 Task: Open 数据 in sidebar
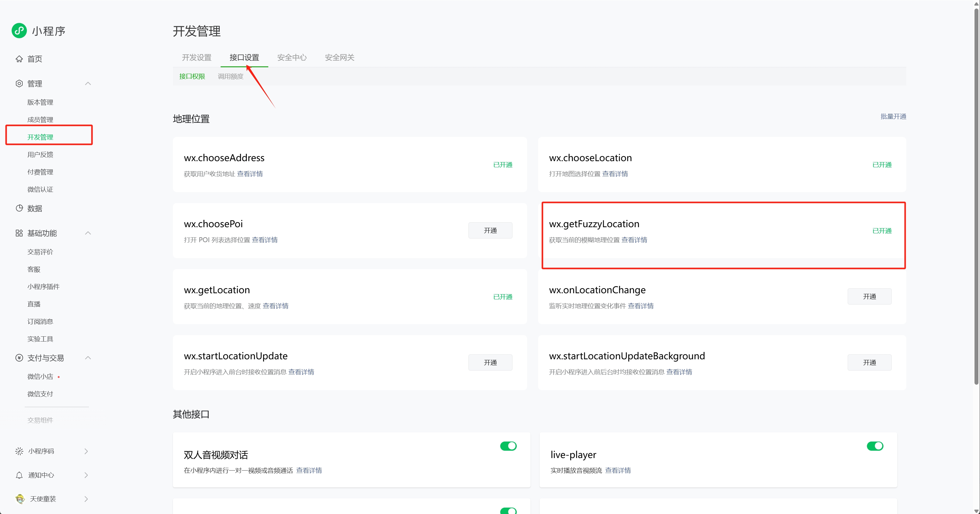[x=35, y=208]
